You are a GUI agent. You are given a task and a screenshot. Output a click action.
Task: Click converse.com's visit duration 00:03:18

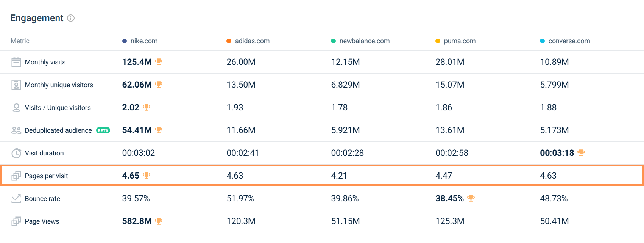pyautogui.click(x=557, y=153)
